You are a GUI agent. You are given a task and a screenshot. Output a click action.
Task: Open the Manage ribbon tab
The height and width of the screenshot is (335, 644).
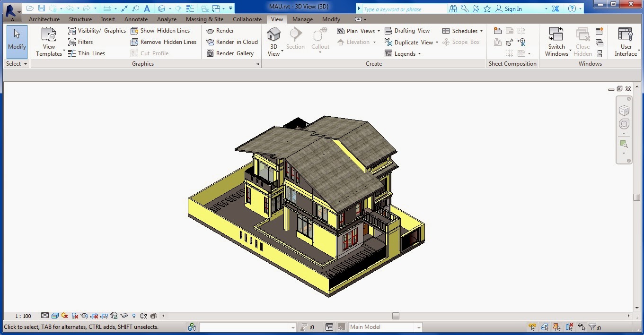(x=302, y=19)
